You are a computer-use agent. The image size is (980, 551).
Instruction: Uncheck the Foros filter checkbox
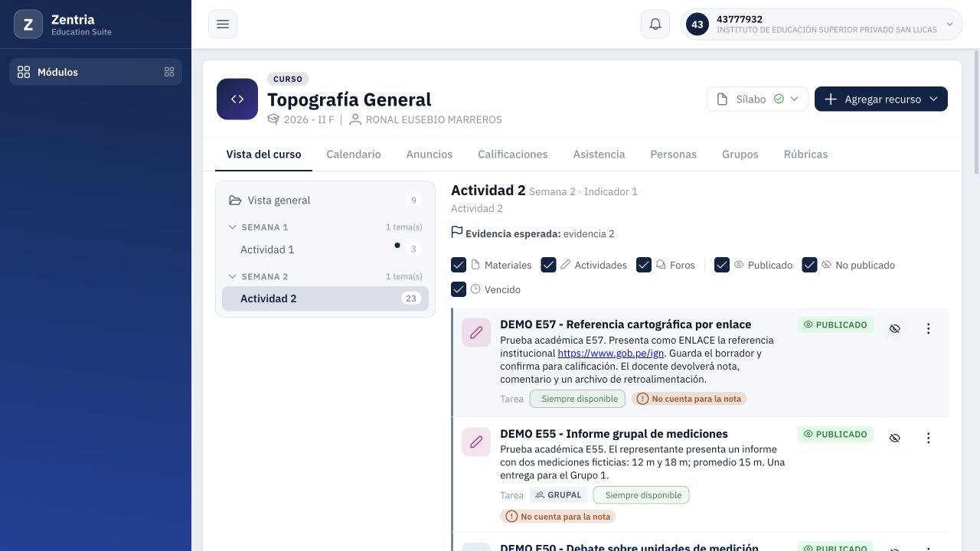pos(644,265)
